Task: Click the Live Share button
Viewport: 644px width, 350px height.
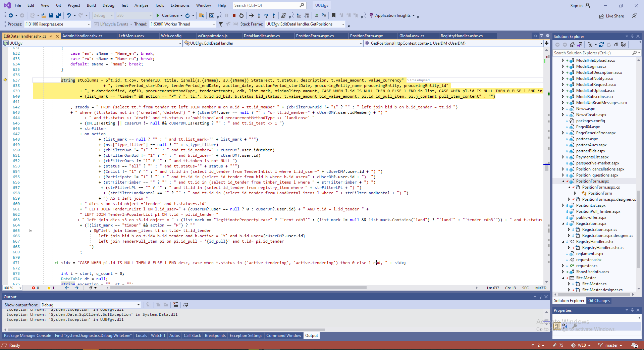Action: tap(612, 16)
